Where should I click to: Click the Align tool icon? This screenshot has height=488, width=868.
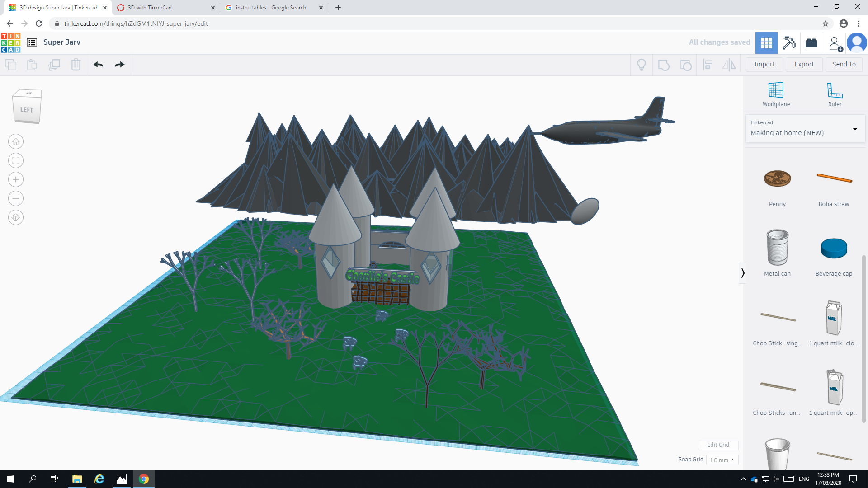point(708,65)
